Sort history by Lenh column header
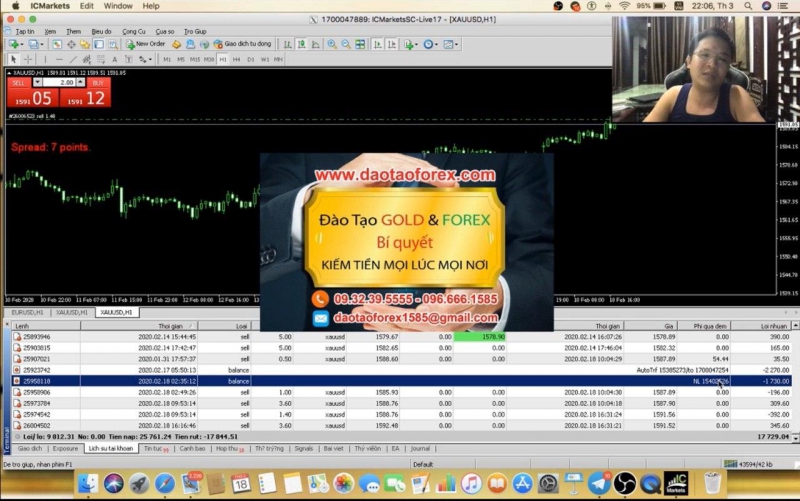 [45, 325]
